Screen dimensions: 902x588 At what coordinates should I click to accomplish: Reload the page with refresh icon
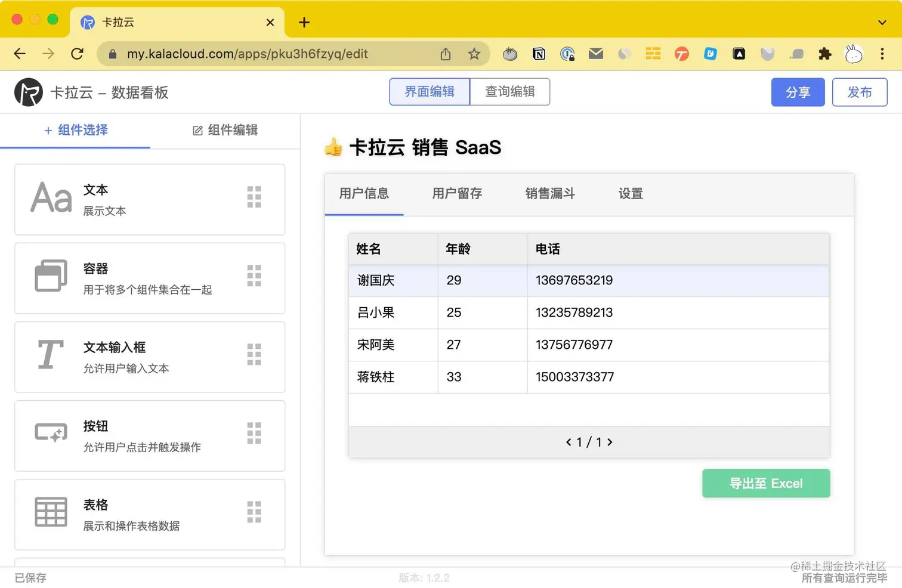[x=77, y=54]
